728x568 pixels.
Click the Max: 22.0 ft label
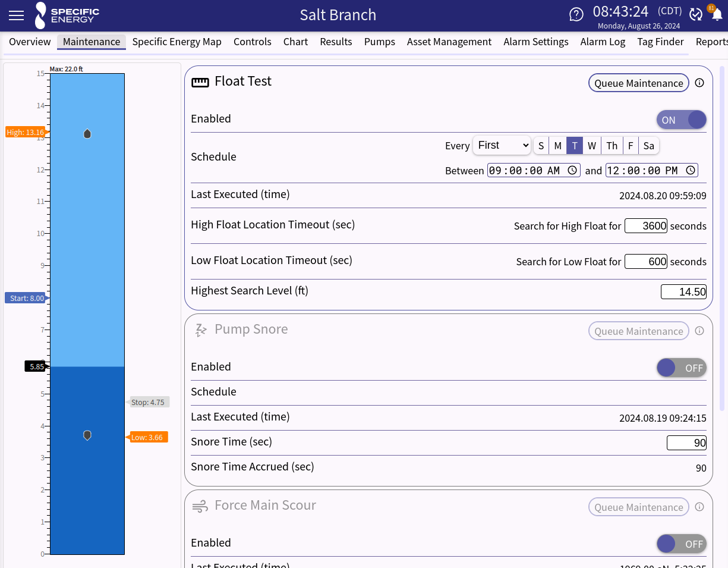66,69
